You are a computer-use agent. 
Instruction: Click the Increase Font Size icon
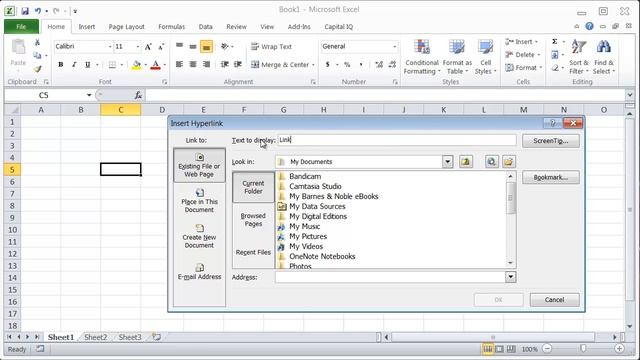(x=148, y=47)
